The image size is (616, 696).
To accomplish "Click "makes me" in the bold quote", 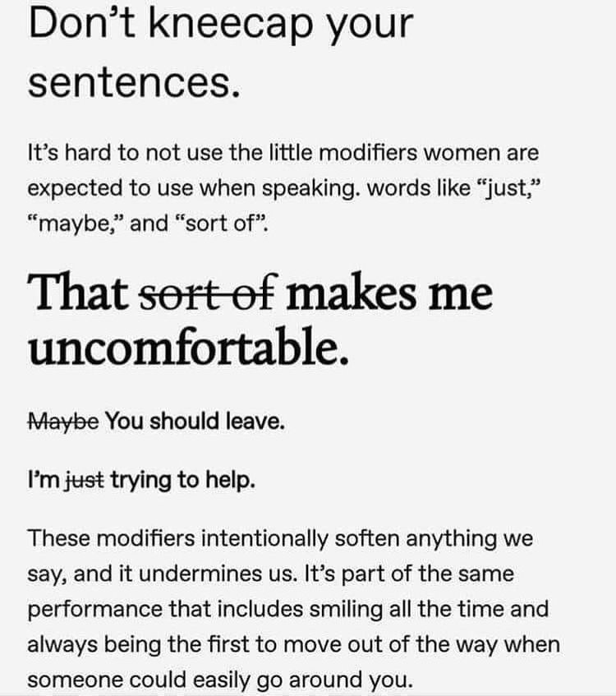I will point(389,293).
